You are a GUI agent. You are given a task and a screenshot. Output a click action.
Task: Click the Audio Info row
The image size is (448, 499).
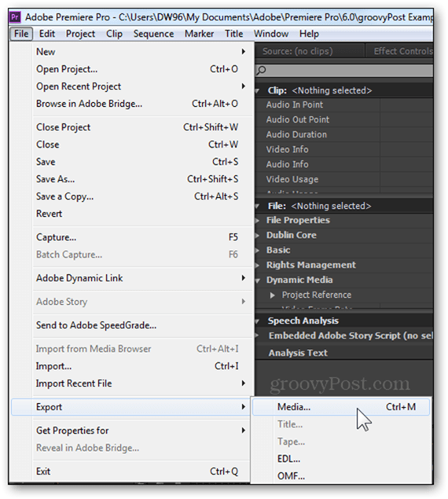tap(344, 164)
